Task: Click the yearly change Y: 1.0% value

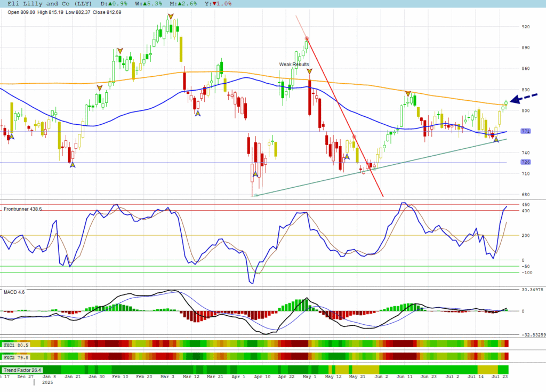Action: (218, 4)
